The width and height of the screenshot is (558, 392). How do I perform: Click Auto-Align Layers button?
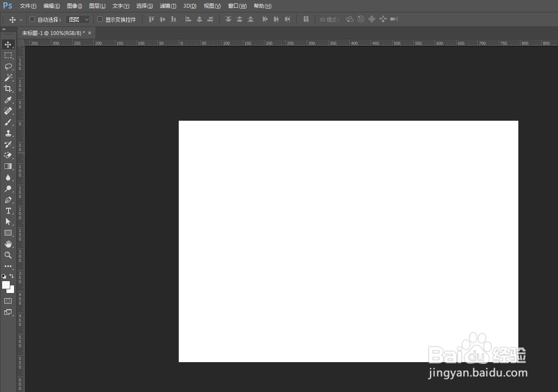306,19
